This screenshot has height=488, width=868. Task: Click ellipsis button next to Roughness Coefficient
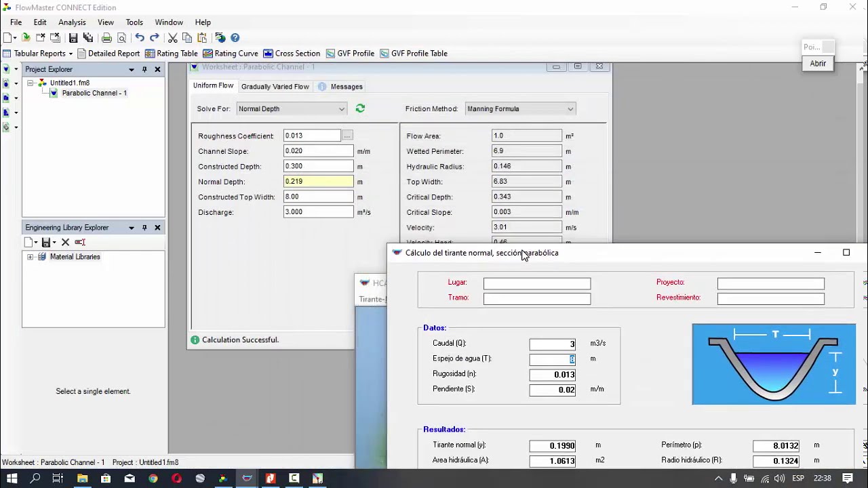click(x=347, y=136)
